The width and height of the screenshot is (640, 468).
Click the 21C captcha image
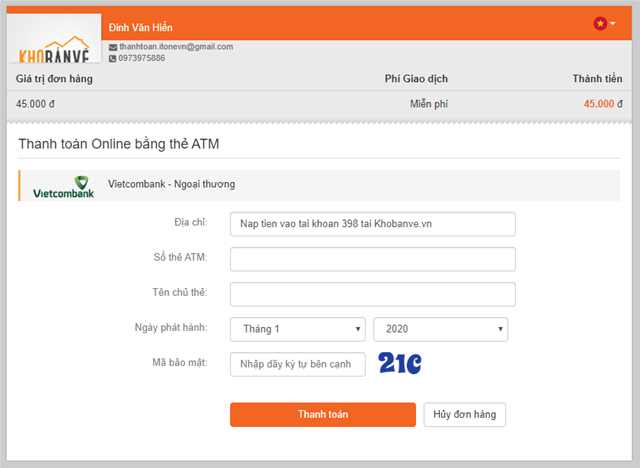point(400,363)
